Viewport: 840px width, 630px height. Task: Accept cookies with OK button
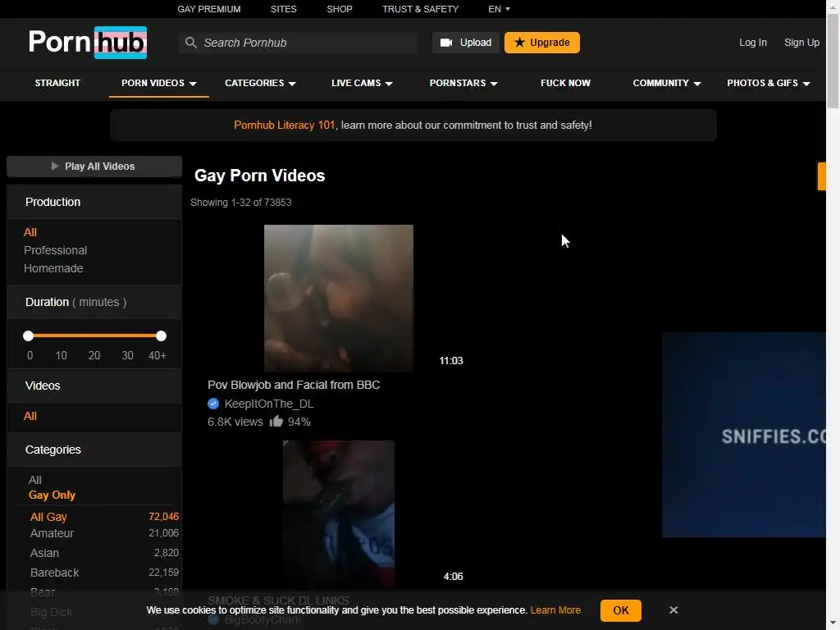620,610
